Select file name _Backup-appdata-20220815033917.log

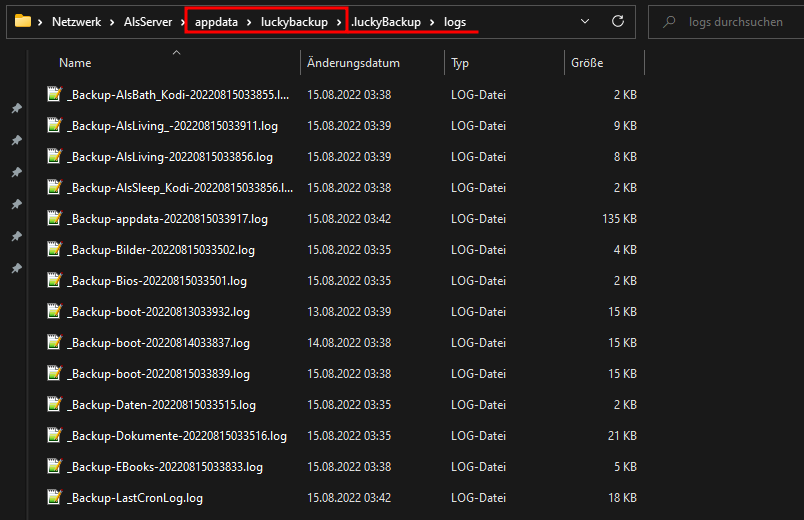167,219
